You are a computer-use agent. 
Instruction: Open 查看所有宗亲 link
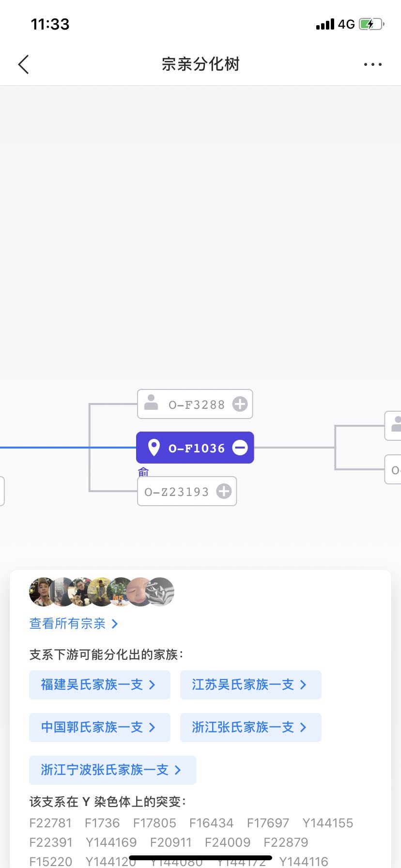pos(74,623)
